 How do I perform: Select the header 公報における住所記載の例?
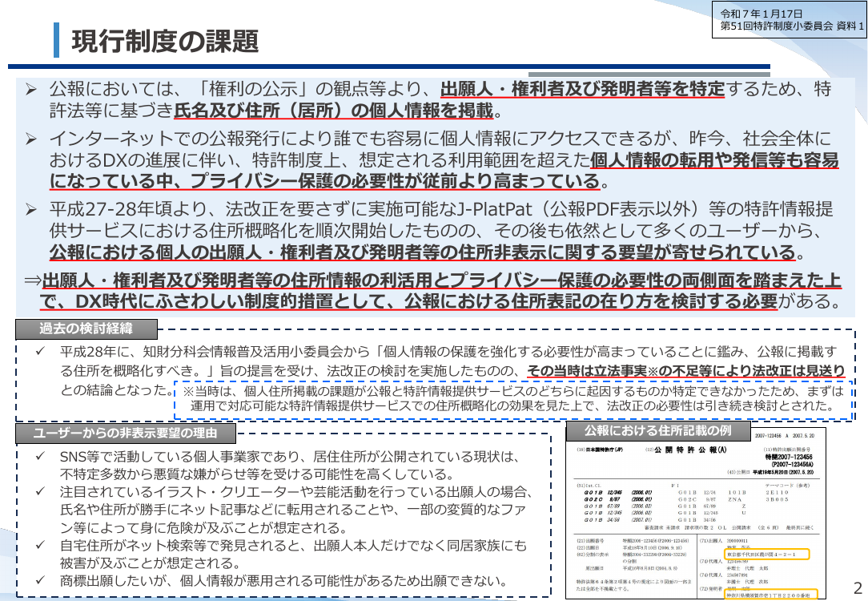[x=658, y=430]
